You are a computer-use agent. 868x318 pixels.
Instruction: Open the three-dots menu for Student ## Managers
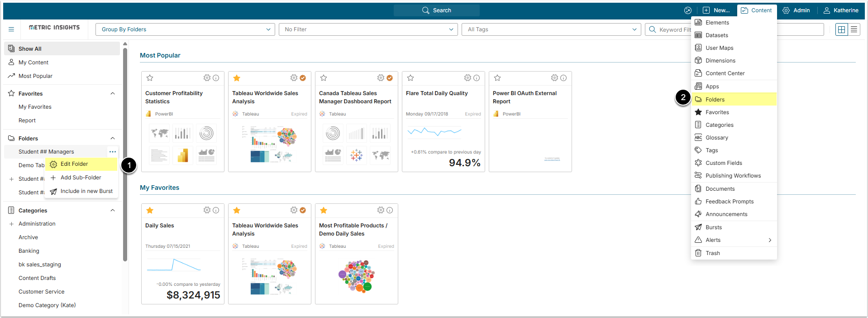pos(113,152)
